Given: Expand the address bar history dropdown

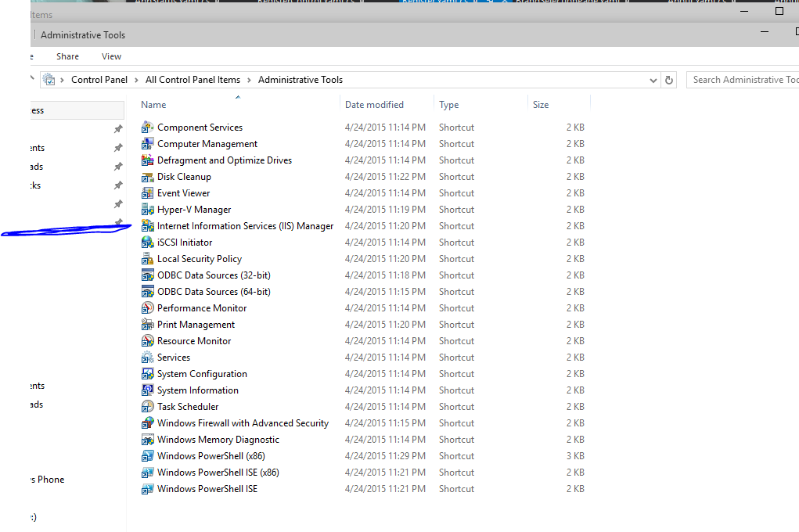Looking at the screenshot, I should click(x=653, y=80).
